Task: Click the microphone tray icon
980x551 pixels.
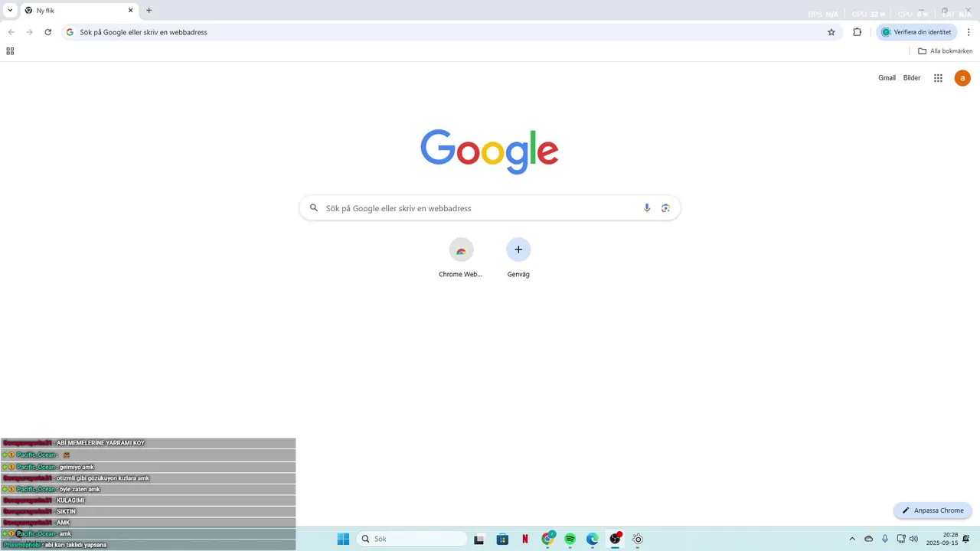Action: point(885,539)
